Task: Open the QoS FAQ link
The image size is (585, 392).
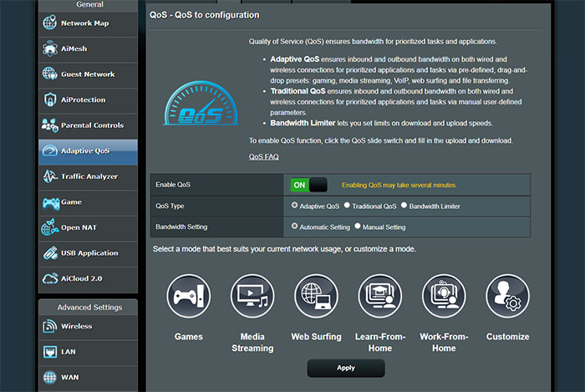Action: pos(264,156)
